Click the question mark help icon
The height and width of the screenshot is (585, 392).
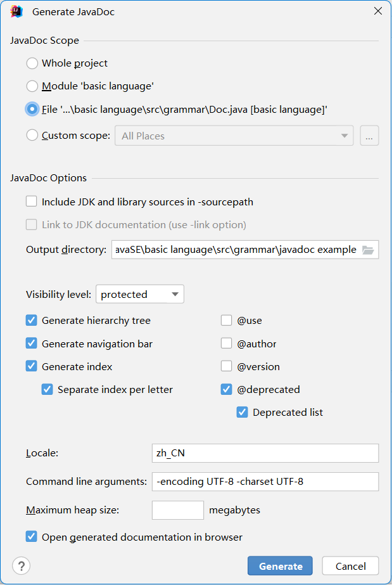click(22, 566)
